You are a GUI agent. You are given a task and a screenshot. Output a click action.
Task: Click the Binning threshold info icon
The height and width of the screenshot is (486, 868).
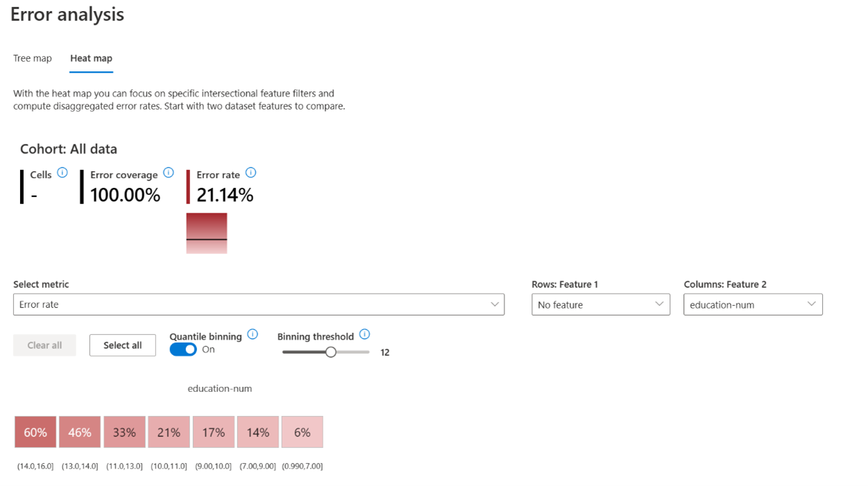point(365,333)
